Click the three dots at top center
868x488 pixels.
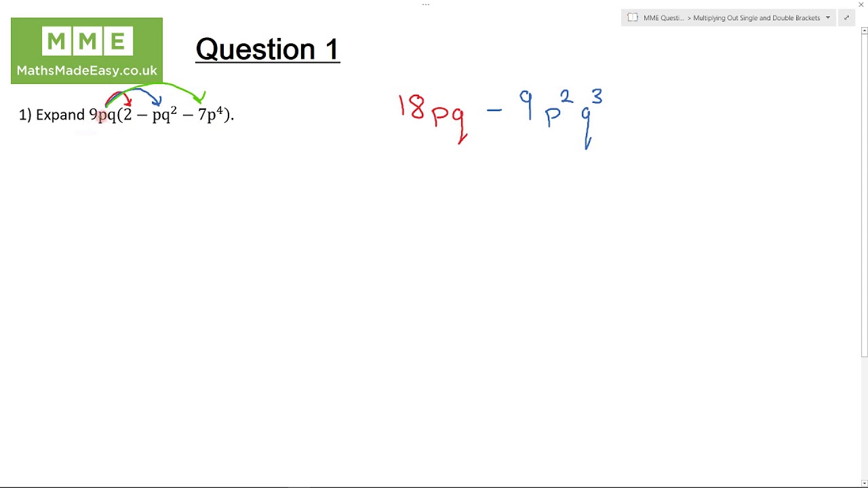coord(426,5)
